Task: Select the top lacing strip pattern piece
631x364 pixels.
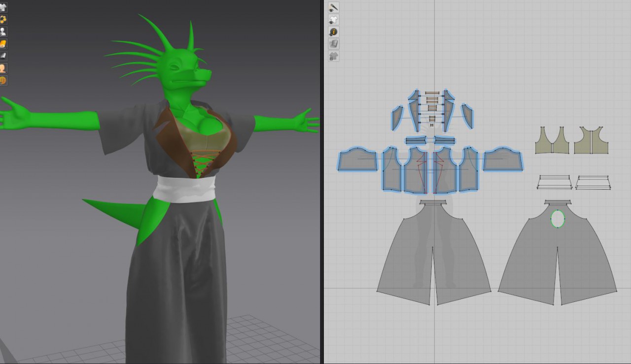Action: [x=432, y=93]
